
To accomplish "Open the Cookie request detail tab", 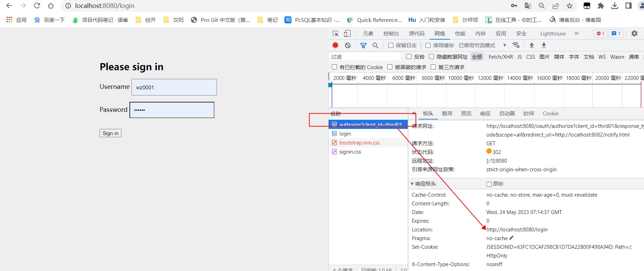I will 550,113.
